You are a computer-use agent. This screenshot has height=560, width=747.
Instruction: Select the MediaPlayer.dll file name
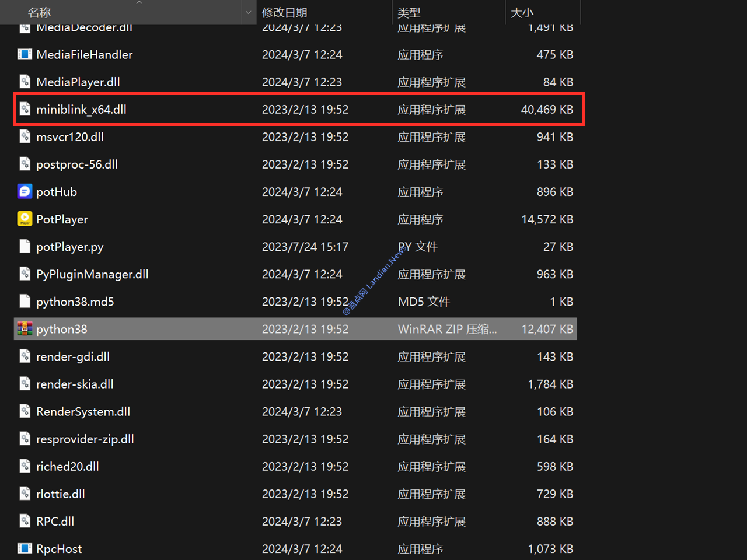(x=78, y=82)
